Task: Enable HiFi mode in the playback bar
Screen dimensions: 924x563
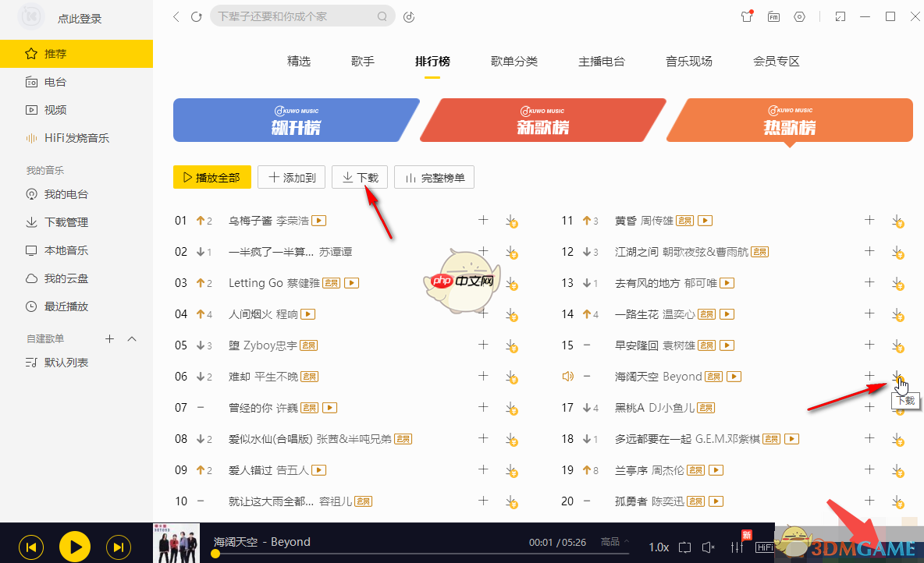Action: tap(766, 547)
